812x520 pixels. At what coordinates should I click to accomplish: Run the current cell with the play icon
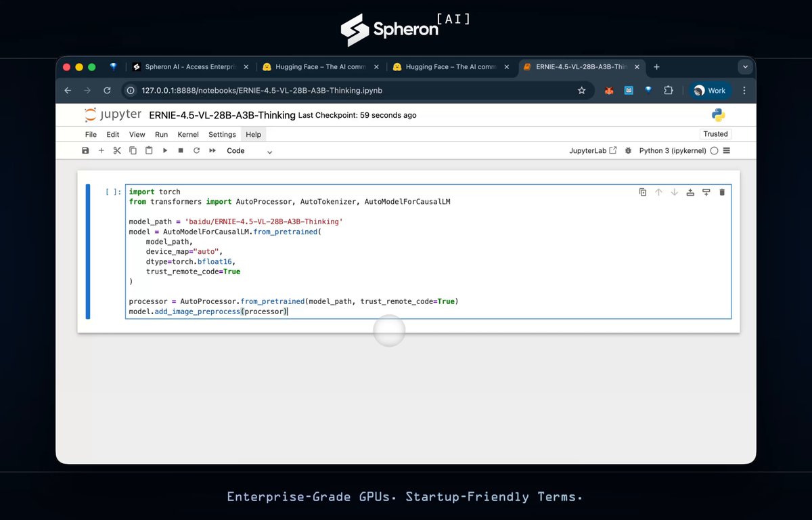pyautogui.click(x=164, y=150)
